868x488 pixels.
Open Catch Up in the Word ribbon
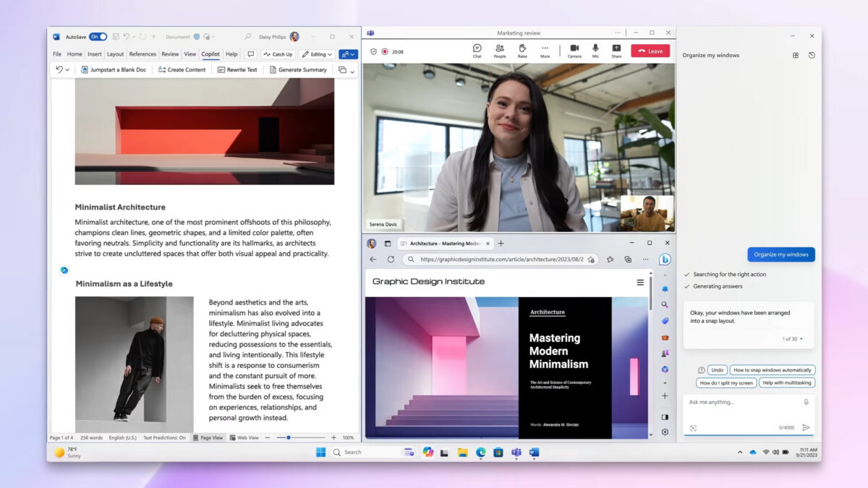coord(278,53)
